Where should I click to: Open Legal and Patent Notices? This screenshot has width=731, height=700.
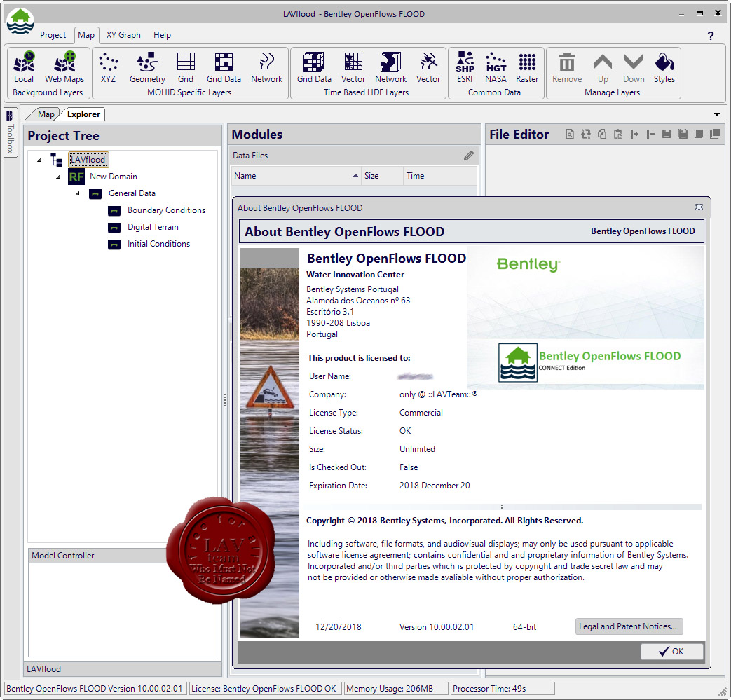629,626
